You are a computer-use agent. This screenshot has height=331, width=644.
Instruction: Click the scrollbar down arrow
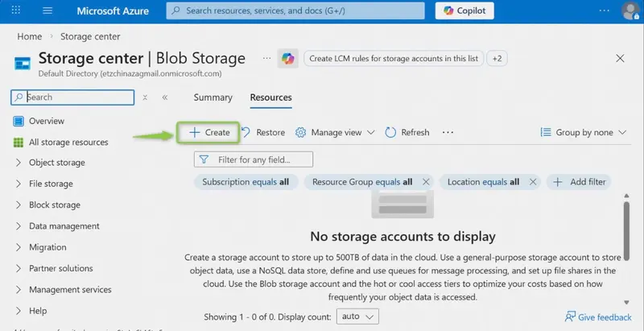click(x=626, y=303)
